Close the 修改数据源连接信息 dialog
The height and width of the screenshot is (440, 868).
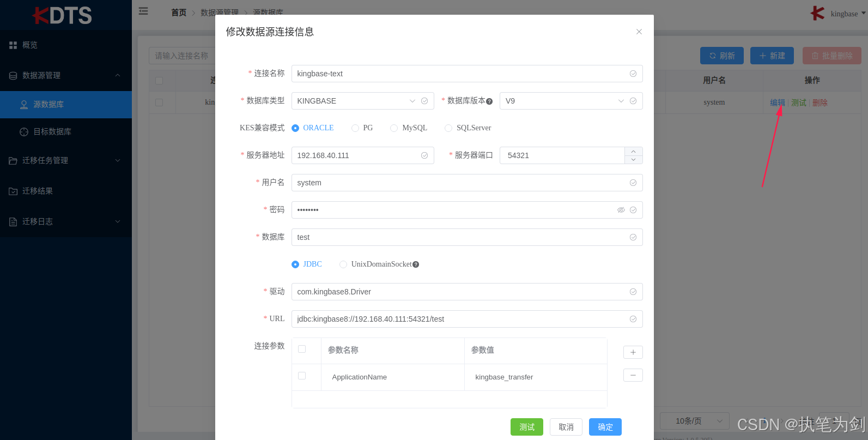639,32
